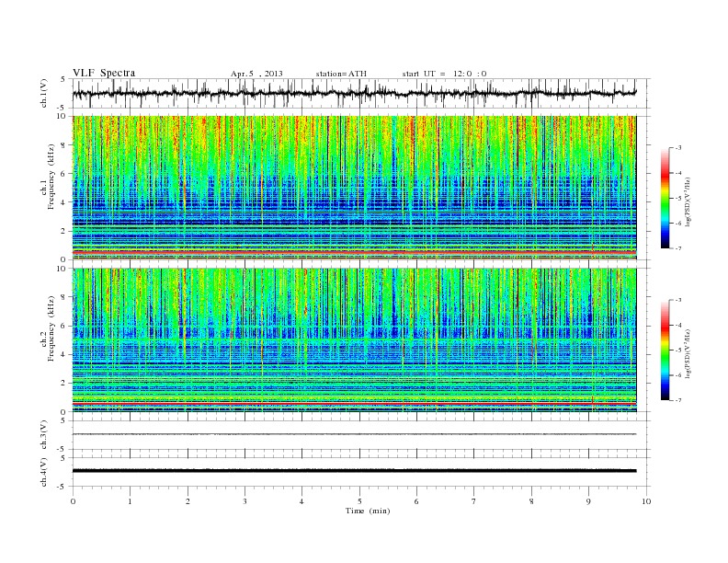Click inside the ch.1 spectrogram panel
Screen dimensions: 728x563
coord(354,188)
